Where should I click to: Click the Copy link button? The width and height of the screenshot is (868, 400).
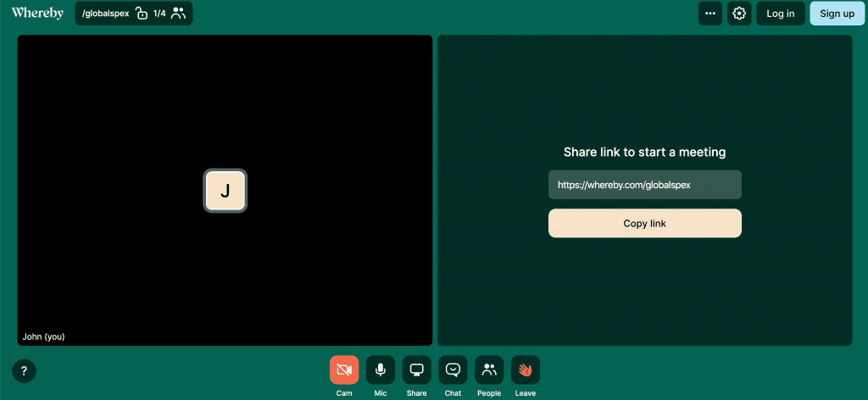[x=644, y=224]
